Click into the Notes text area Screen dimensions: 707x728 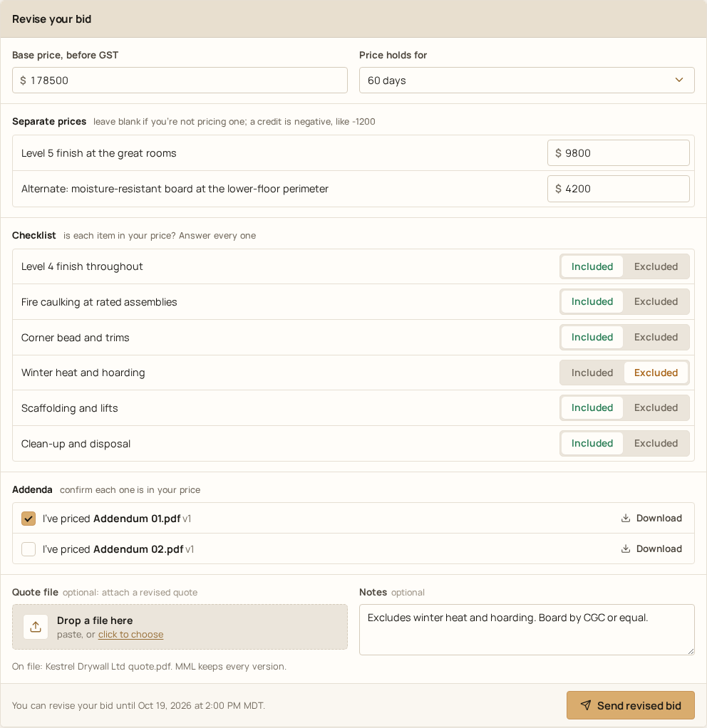pyautogui.click(x=527, y=630)
